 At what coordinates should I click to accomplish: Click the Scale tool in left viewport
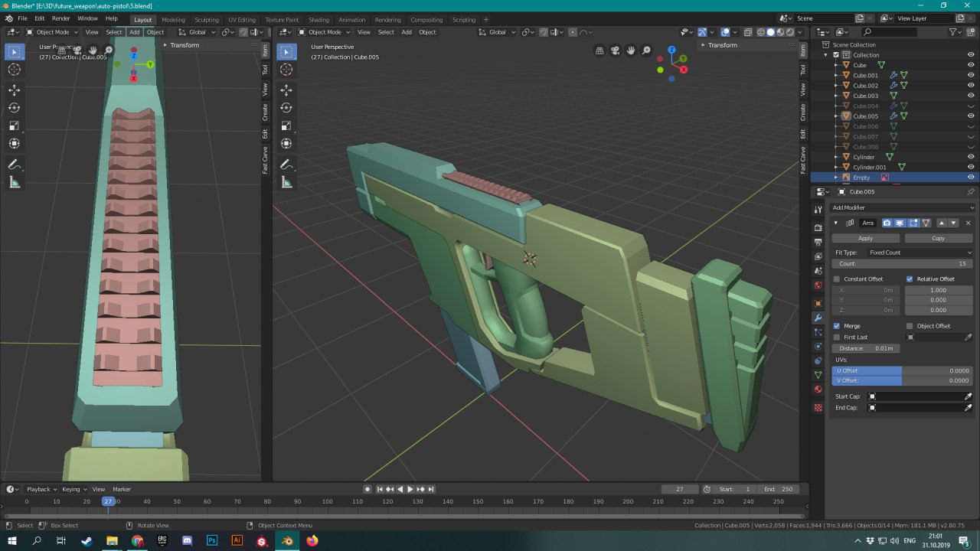(14, 126)
